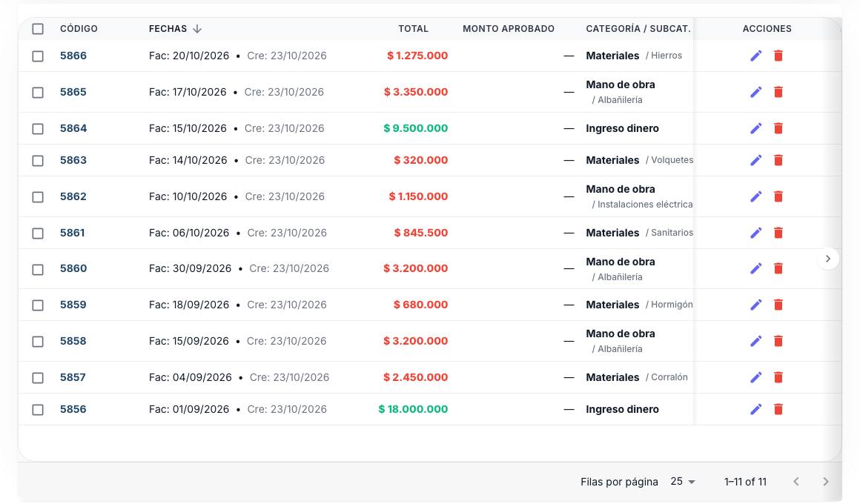
Task: Delete record 5863 with the trash icon
Action: [x=778, y=160]
